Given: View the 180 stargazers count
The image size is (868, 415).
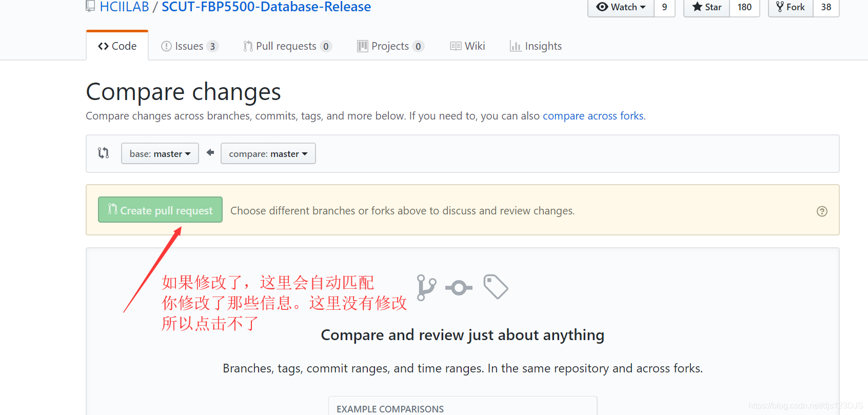Looking at the screenshot, I should (x=744, y=7).
